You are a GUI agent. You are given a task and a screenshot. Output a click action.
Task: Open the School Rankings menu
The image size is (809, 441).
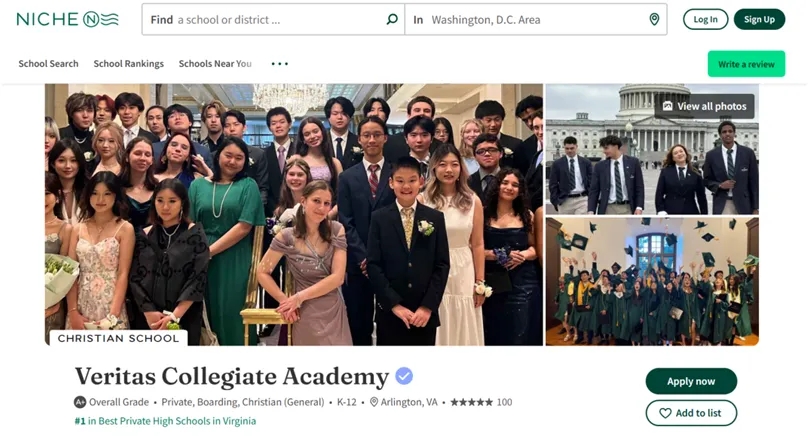[x=128, y=64]
